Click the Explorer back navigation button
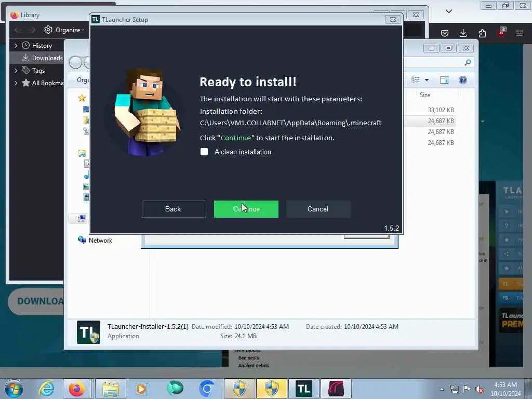Image resolution: width=532 pixels, height=399 pixels. tap(75, 62)
